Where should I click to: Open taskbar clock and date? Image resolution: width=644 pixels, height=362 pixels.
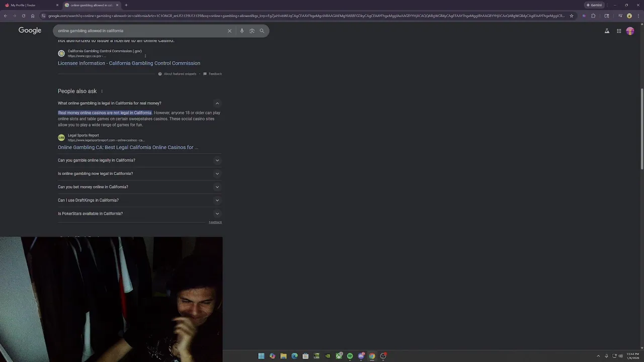[x=632, y=356]
